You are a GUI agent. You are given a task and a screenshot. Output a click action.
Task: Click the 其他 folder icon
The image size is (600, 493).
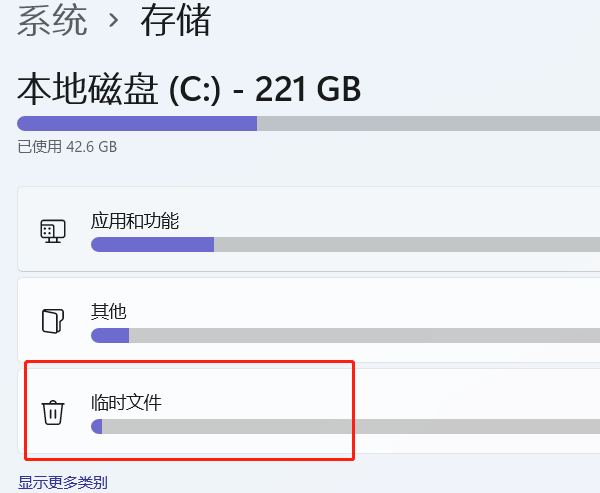click(x=53, y=321)
